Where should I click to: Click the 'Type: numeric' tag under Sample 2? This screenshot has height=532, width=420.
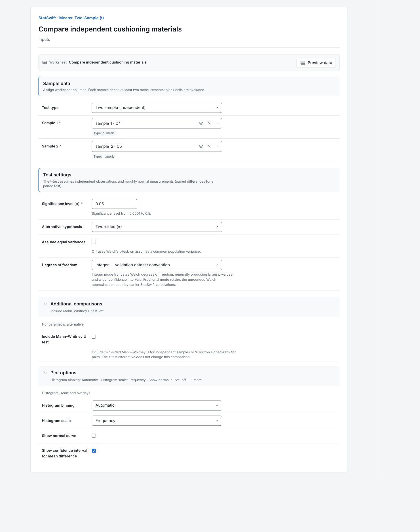(x=104, y=157)
